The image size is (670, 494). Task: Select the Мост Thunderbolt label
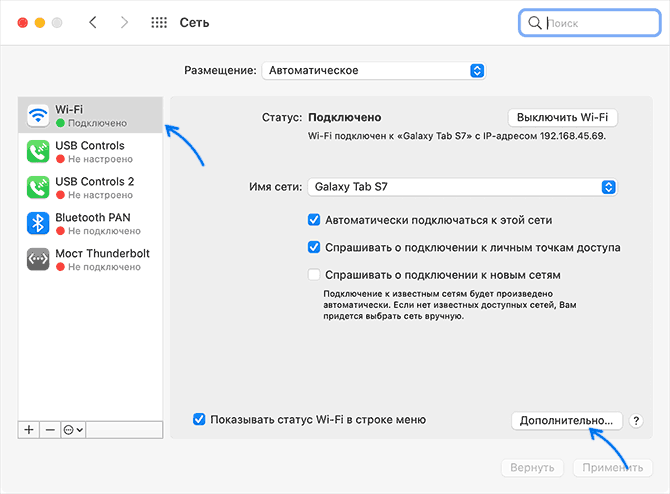(x=103, y=253)
